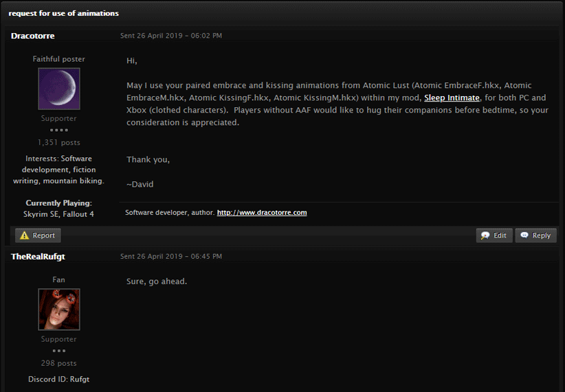This screenshot has height=392, width=565.
Task: Click the 'Sure, go ahead.' reply message
Action: [x=157, y=281]
